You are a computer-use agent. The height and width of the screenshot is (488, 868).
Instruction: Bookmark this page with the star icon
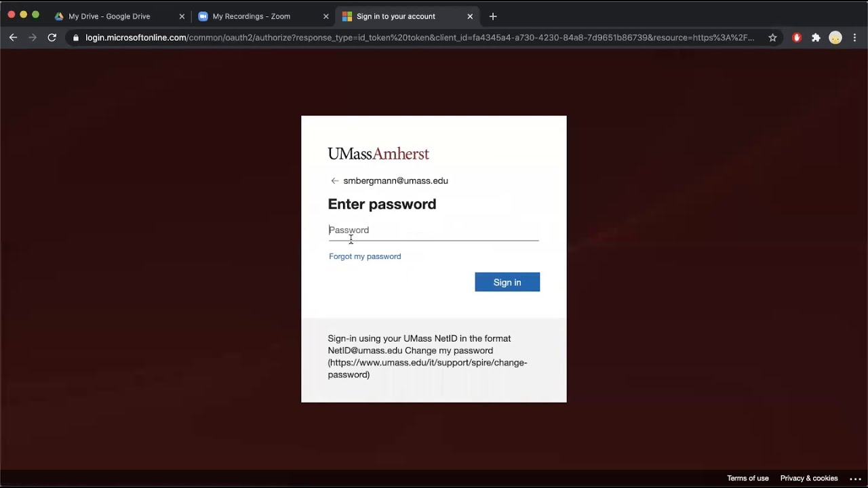pyautogui.click(x=772, y=38)
